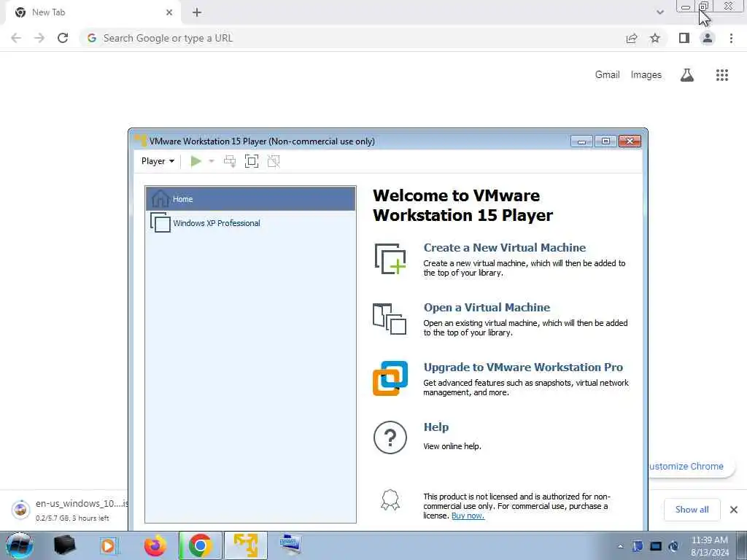Click the Create New VM plus icon
Viewport: 747px width, 560px height.
pyautogui.click(x=390, y=259)
